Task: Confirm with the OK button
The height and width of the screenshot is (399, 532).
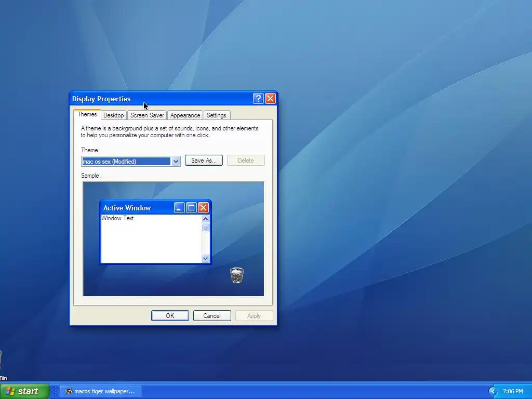Action: pyautogui.click(x=170, y=315)
